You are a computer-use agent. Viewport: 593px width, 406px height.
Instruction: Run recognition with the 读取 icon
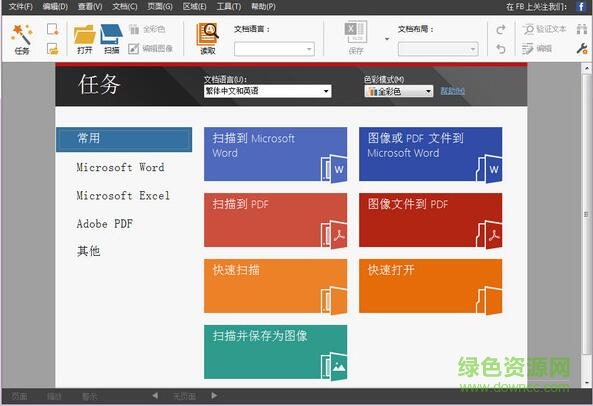[x=207, y=39]
